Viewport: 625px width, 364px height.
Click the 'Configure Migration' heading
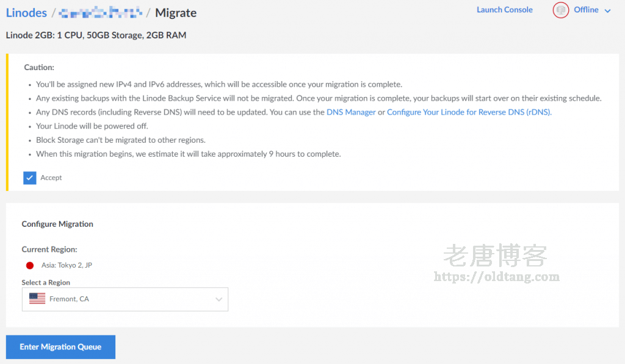click(57, 224)
